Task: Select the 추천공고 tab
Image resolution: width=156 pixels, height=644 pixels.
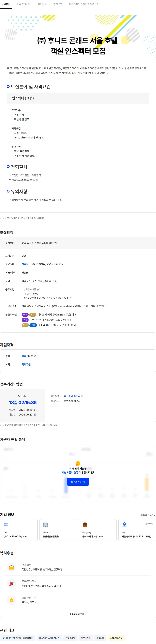Action: tap(58, 4)
